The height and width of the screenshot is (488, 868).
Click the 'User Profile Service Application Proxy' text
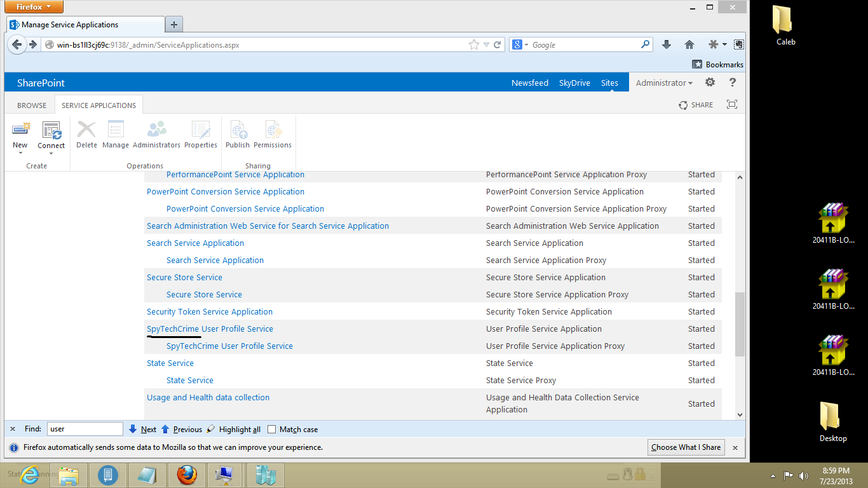click(555, 346)
